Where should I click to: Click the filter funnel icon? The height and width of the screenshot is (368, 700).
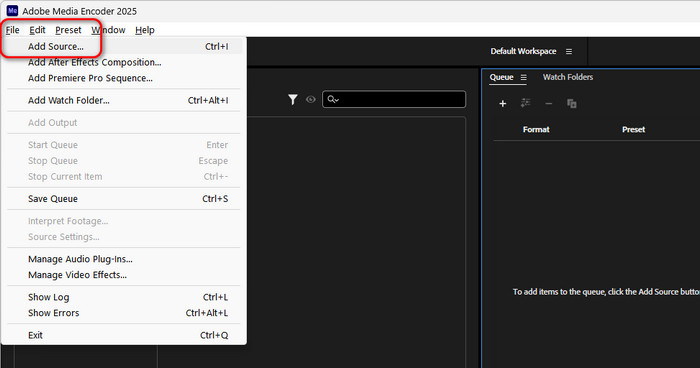point(293,99)
